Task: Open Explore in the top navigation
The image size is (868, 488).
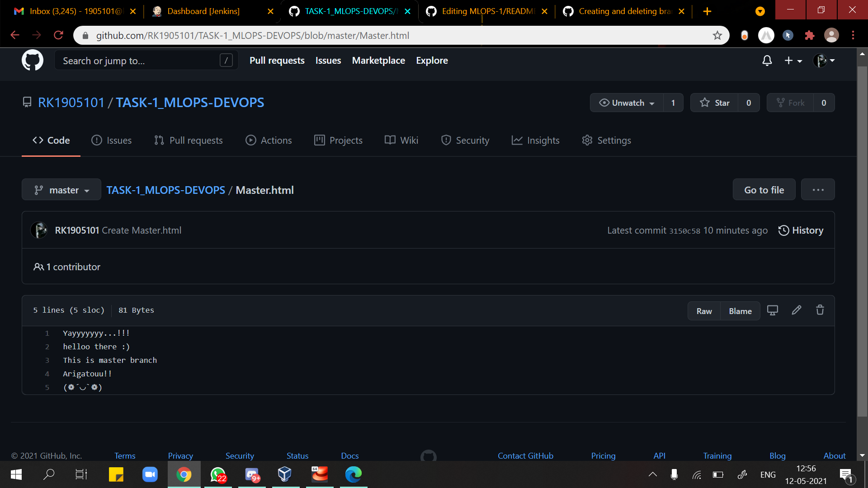Action: (x=432, y=61)
